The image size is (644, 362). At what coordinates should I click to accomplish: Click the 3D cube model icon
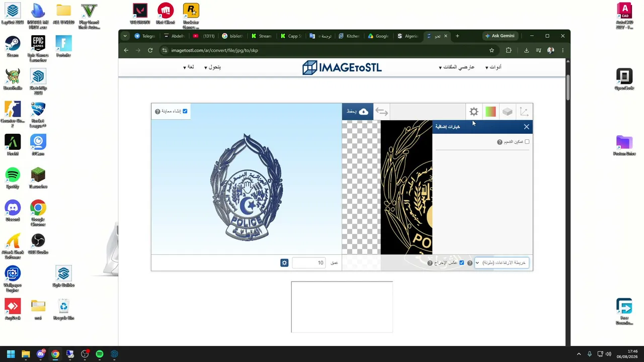click(x=507, y=112)
